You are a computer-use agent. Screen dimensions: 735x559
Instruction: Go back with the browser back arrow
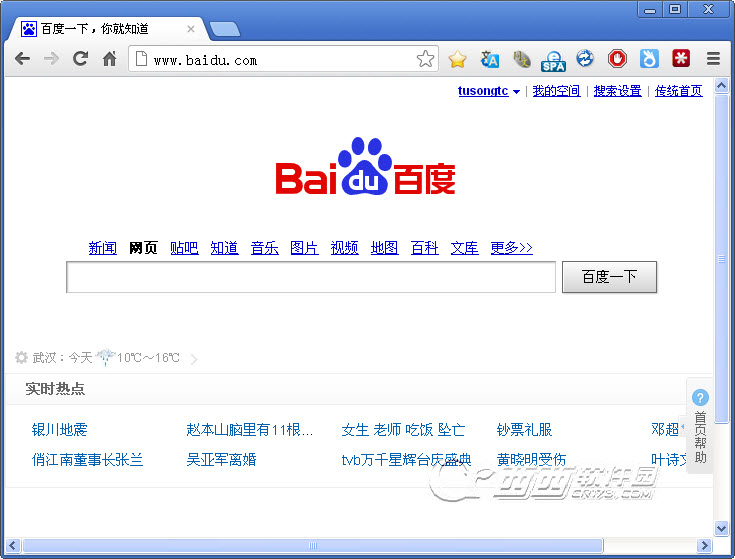pos(22,59)
